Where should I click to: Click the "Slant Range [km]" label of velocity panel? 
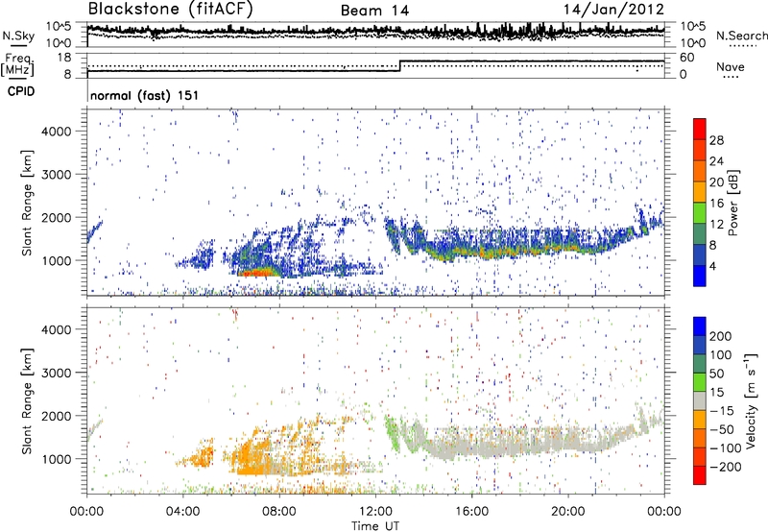coord(27,400)
